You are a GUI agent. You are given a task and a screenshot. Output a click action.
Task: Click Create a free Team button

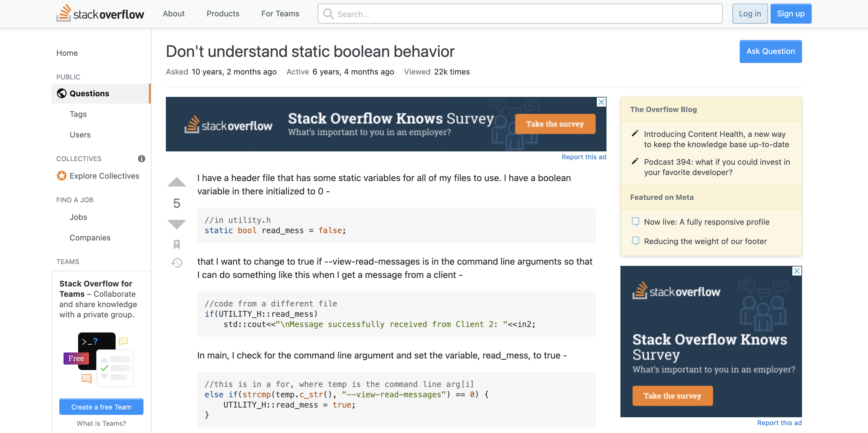pyautogui.click(x=101, y=407)
